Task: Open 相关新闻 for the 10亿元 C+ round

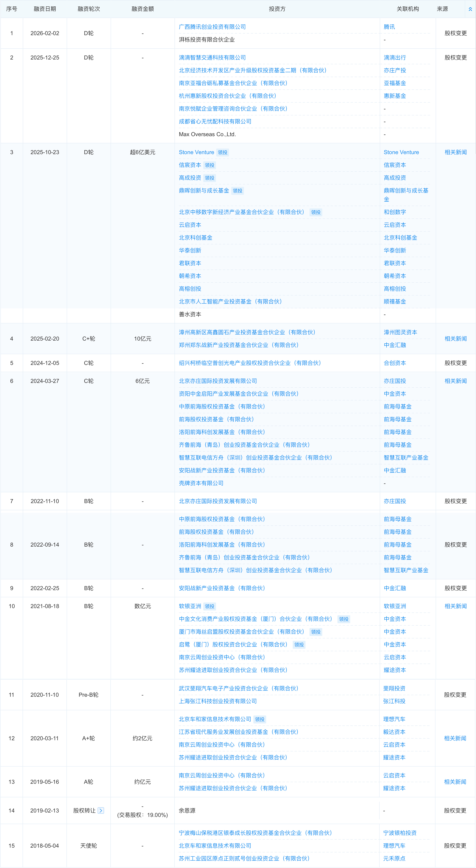Action: point(455,339)
